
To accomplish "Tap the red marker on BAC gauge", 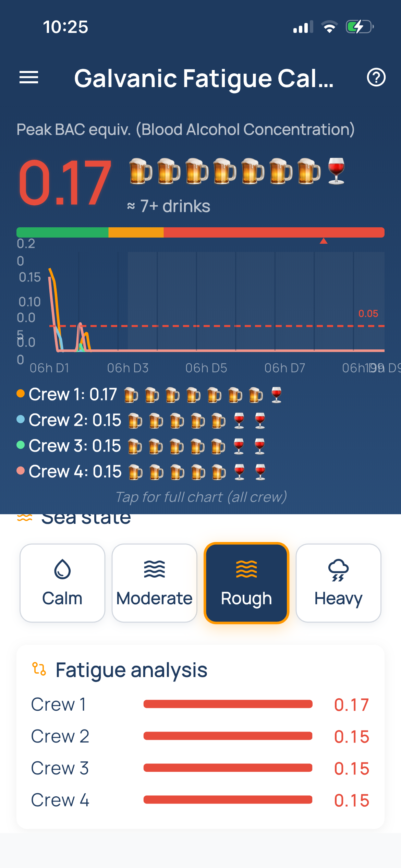I will coord(324,241).
